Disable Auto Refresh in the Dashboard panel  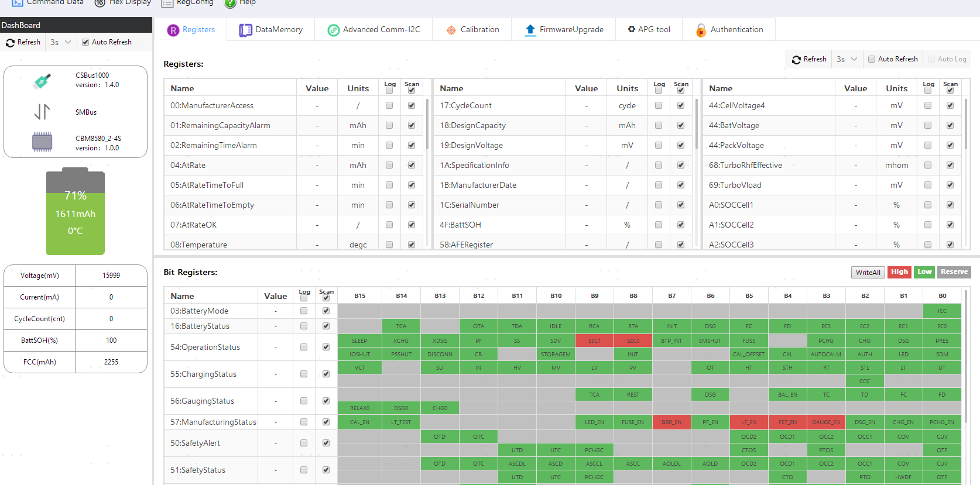(x=85, y=42)
